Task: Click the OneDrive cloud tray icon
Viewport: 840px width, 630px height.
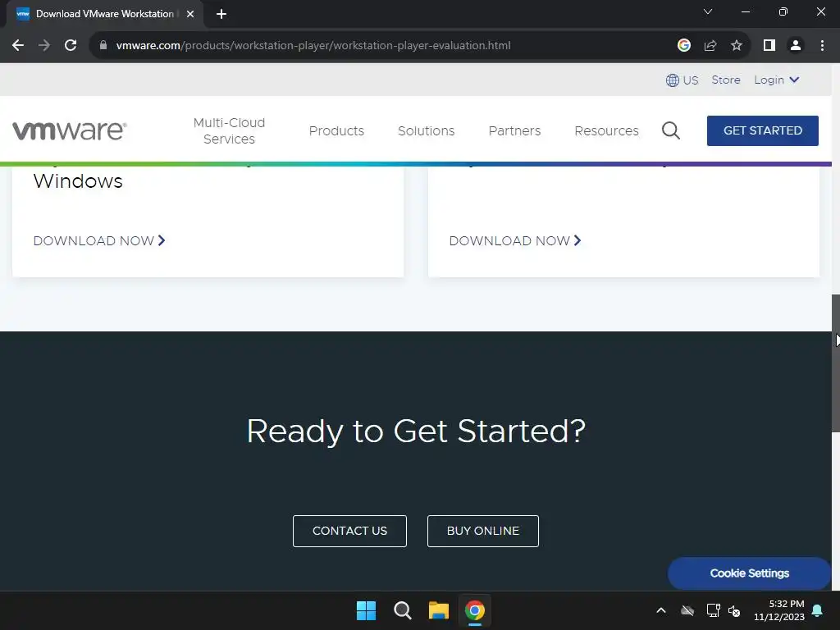Action: (687, 610)
